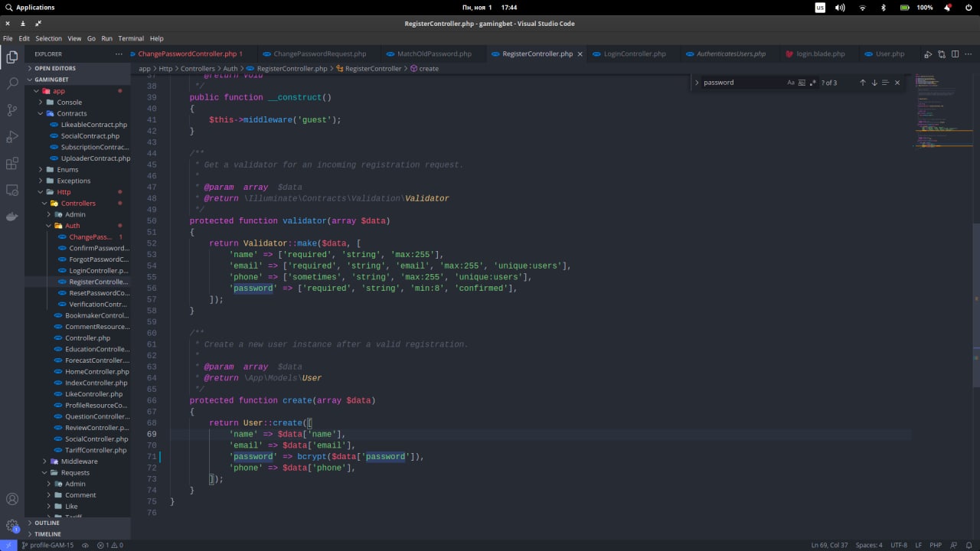The height and width of the screenshot is (551, 980).
Task: Go to next match in find widget
Action: click(x=874, y=83)
